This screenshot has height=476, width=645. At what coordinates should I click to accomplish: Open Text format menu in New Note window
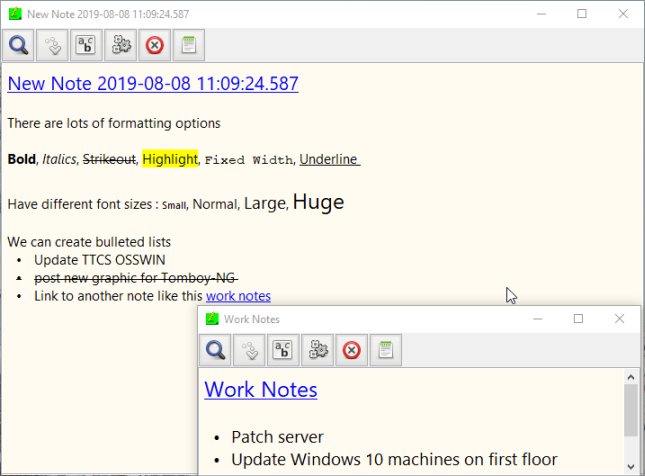click(x=87, y=45)
